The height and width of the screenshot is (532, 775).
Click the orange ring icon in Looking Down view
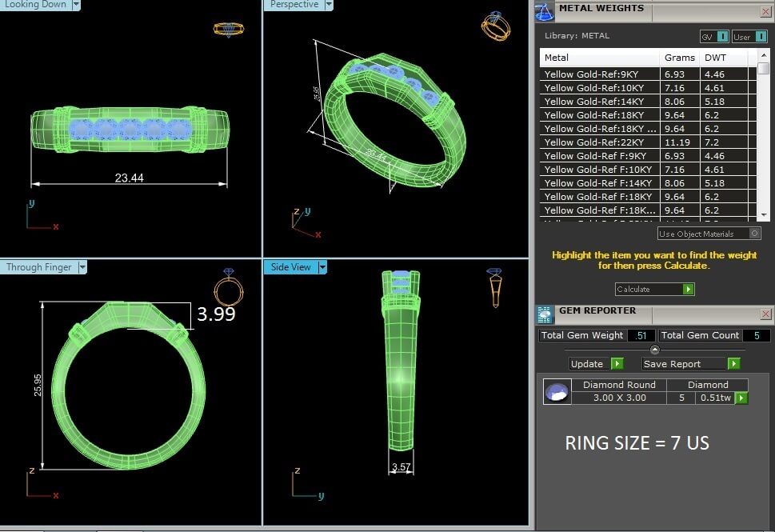click(x=229, y=29)
